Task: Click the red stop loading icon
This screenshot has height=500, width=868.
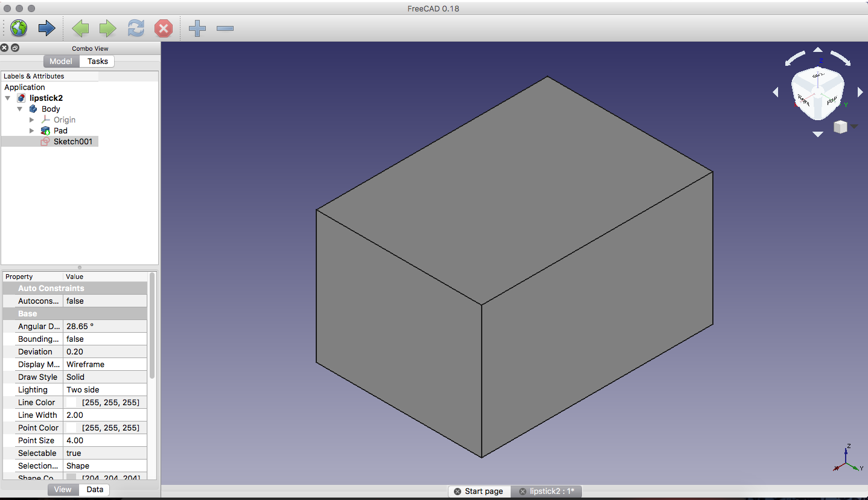Action: (x=164, y=28)
